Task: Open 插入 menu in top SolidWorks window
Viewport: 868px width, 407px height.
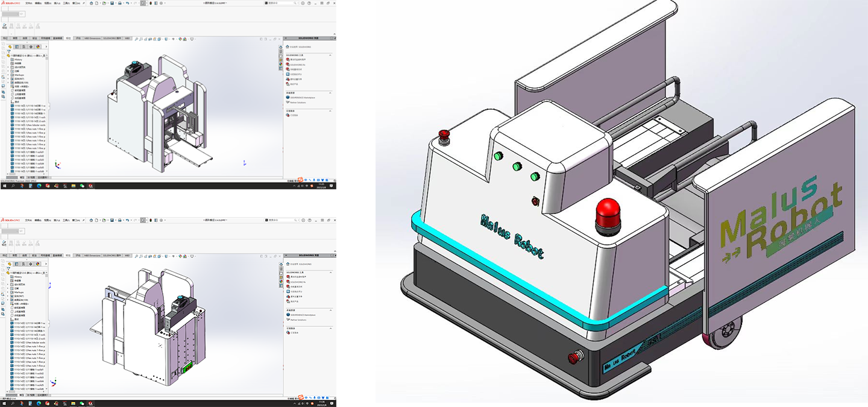Action: coord(57,3)
